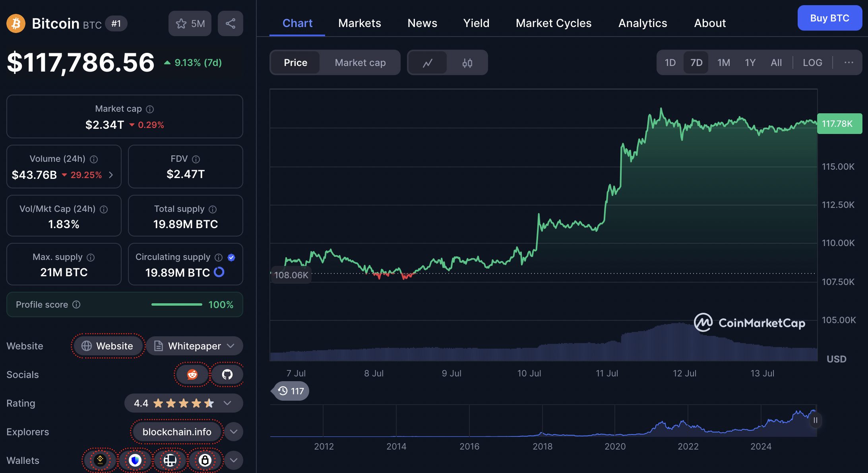Open Bitcoin's Reddit page
Image resolution: width=868 pixels, height=473 pixels.
pyautogui.click(x=192, y=374)
